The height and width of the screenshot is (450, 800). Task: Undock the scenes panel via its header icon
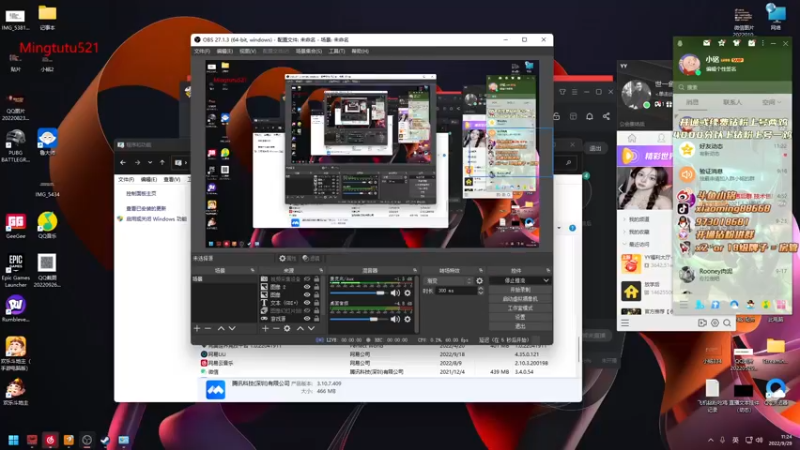pos(252,270)
